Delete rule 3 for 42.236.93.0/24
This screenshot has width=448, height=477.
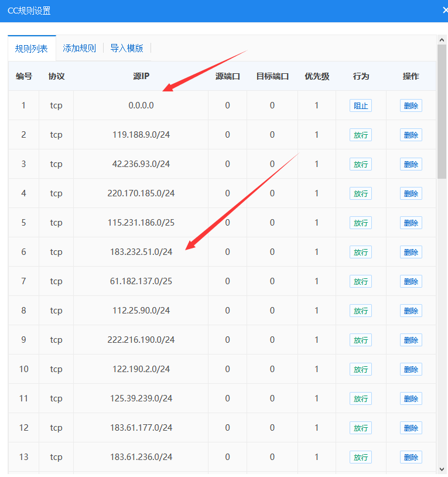coord(411,165)
